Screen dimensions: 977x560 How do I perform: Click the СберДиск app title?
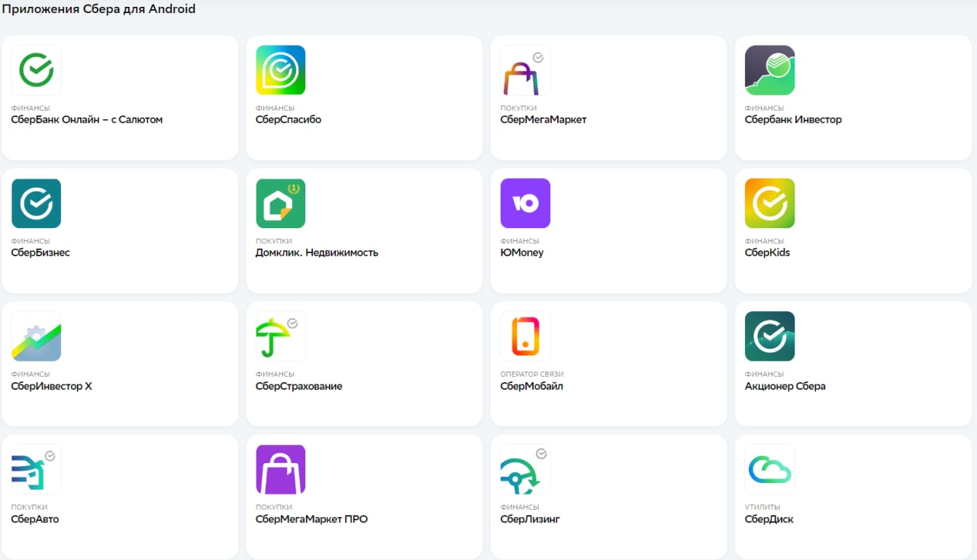point(769,520)
